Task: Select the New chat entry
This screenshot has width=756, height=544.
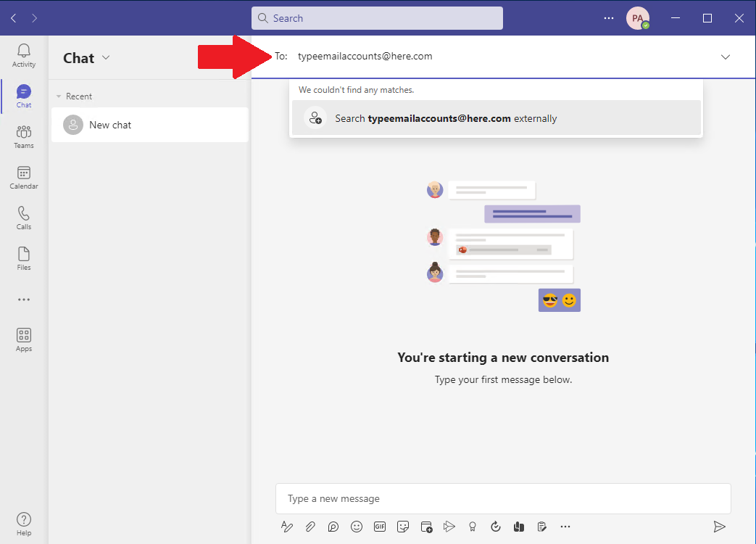Action: click(x=150, y=125)
